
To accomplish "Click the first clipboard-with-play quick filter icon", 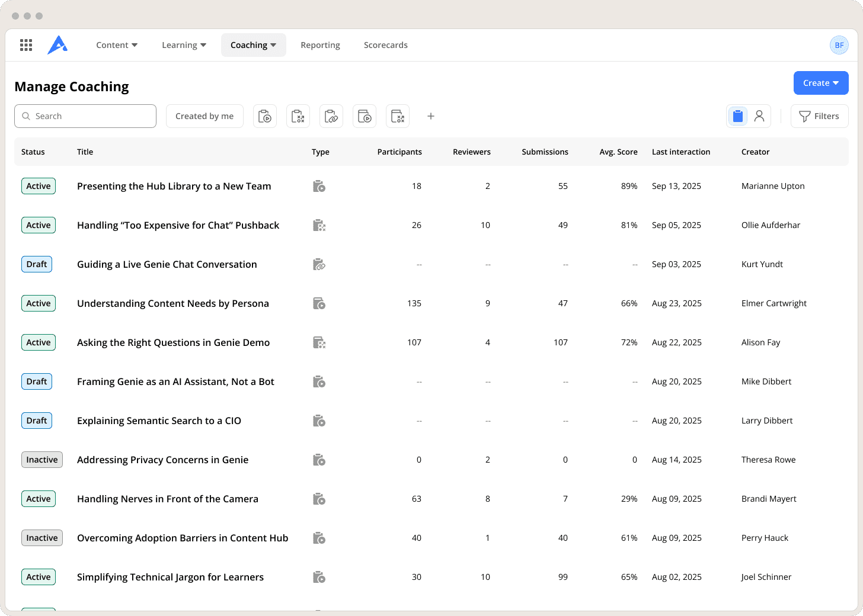I will click(265, 116).
